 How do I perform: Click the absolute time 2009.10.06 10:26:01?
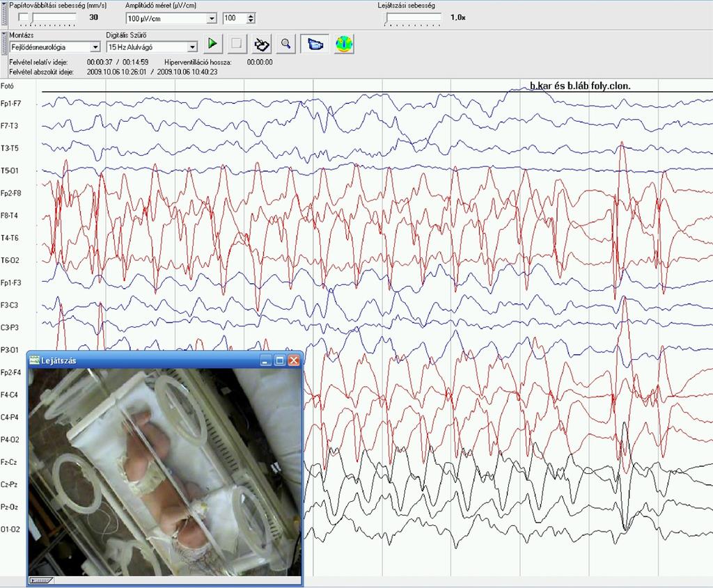tap(117, 72)
